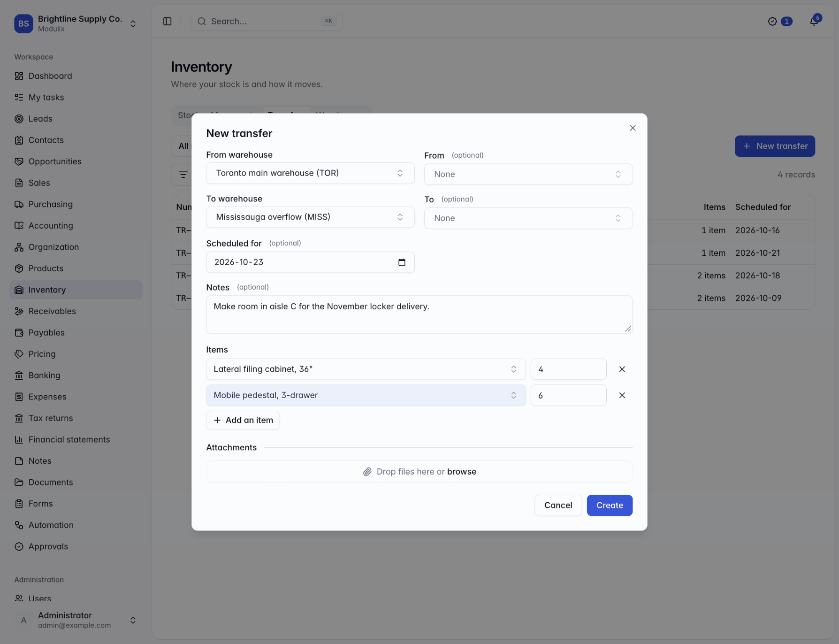This screenshot has width=839, height=644.
Task: Change the Mobile pedestal, 3-drawer item selection
Action: (366, 396)
